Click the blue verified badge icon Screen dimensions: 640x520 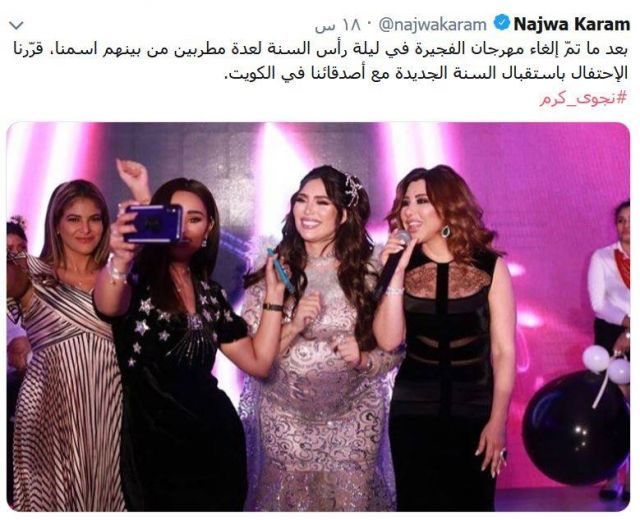coord(501,23)
